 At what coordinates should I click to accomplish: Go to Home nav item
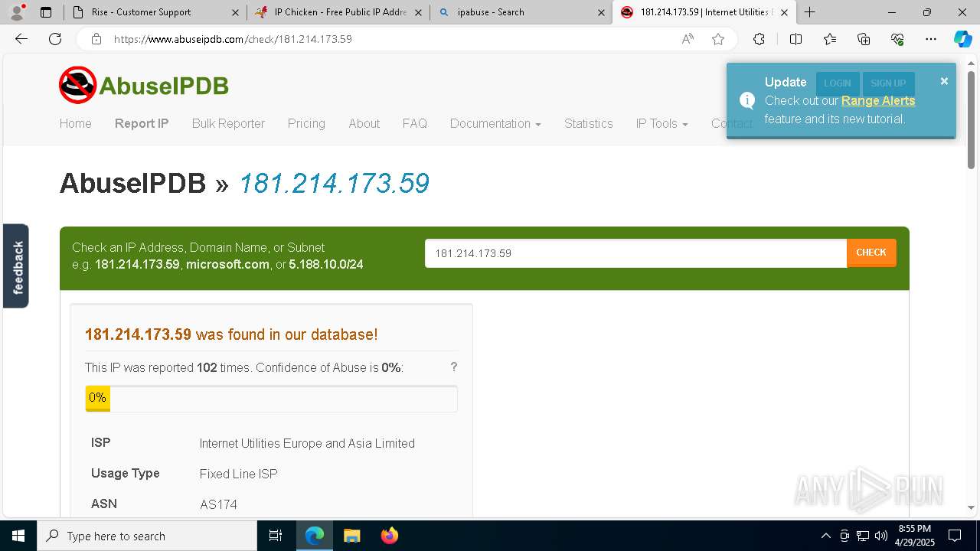pyautogui.click(x=76, y=123)
